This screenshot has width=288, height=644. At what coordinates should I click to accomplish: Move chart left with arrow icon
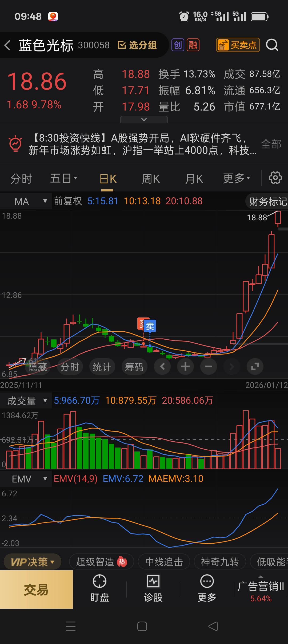click(x=162, y=367)
